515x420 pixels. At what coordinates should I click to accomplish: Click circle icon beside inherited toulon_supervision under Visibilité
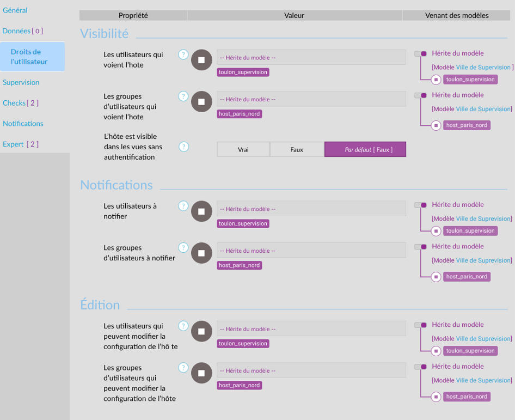tap(436, 80)
